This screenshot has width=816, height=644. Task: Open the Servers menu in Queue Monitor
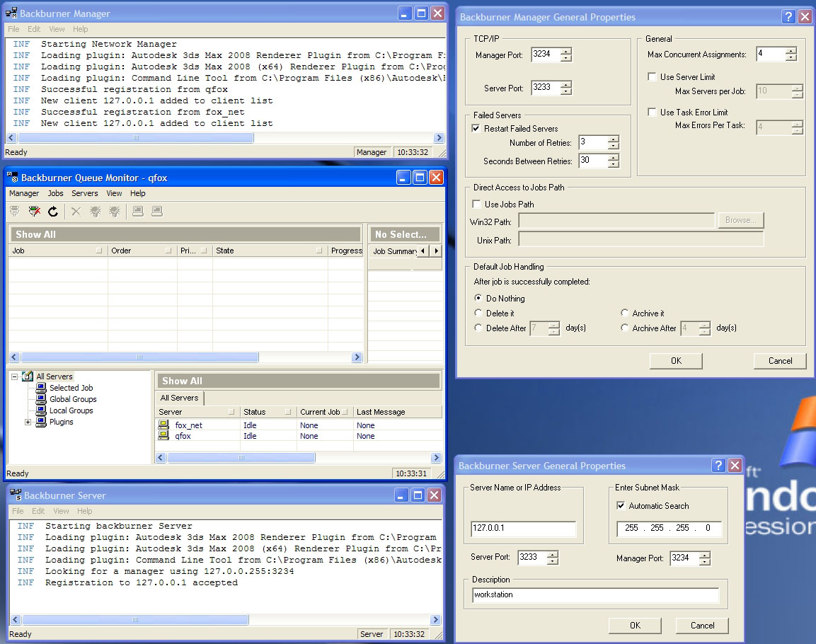click(x=85, y=193)
